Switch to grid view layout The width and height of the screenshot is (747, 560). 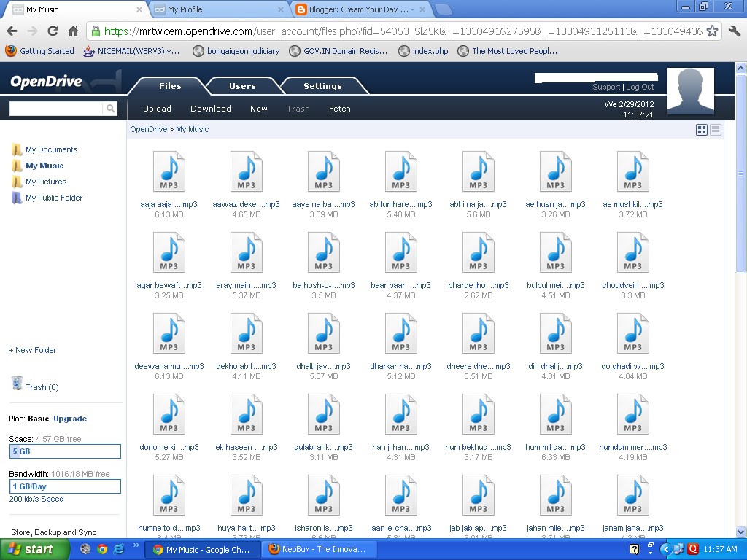[702, 129]
